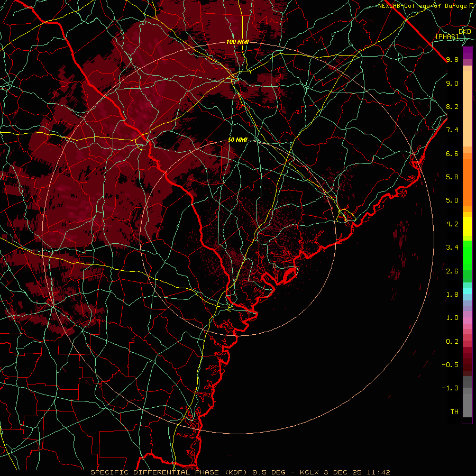Click the 1.8 value on the color scale

click(452, 295)
